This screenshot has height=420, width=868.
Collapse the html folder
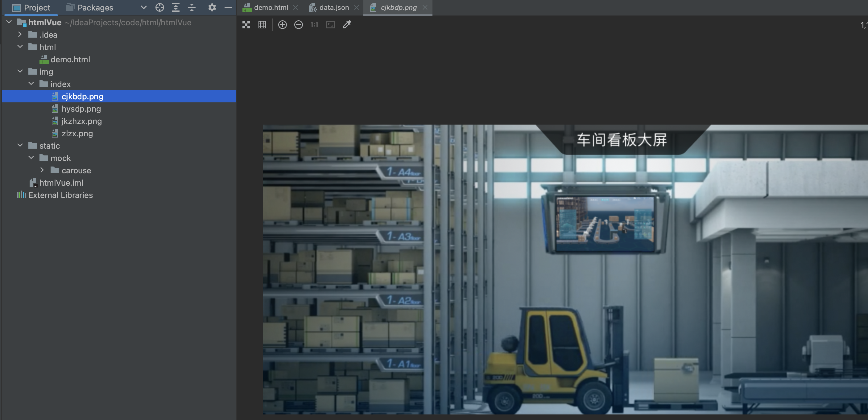[20, 47]
